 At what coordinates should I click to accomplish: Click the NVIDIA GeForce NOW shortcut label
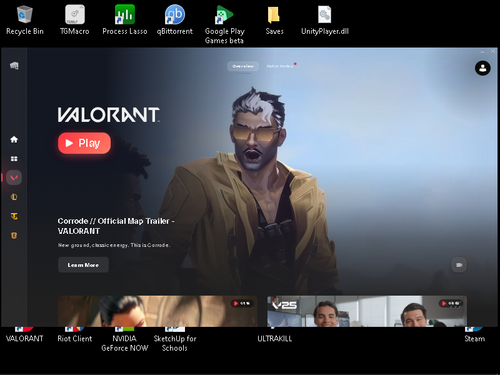125,343
